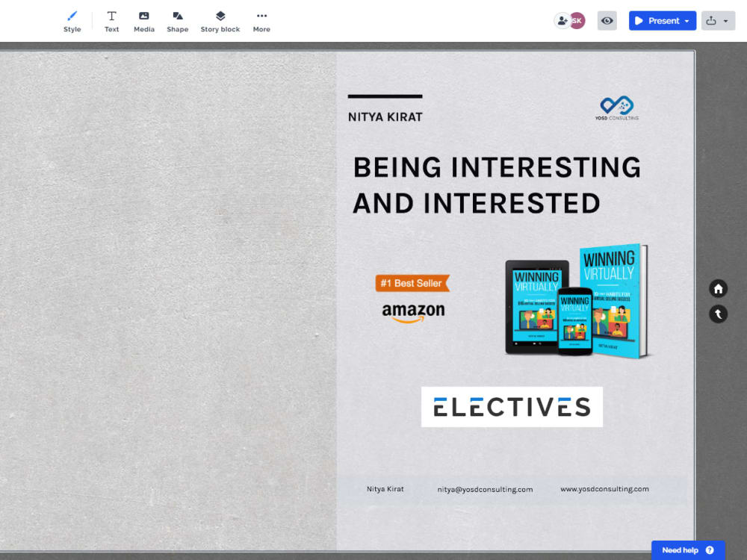Click the share export icon

tap(711, 20)
